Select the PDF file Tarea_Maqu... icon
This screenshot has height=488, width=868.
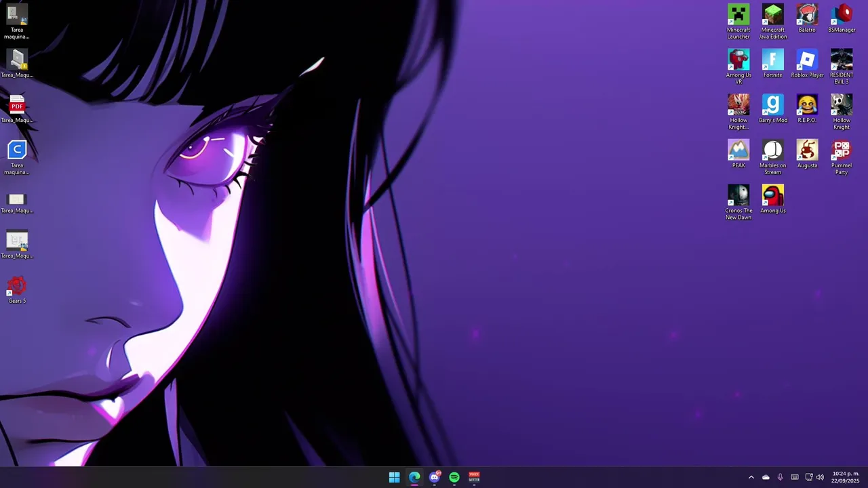click(x=17, y=109)
